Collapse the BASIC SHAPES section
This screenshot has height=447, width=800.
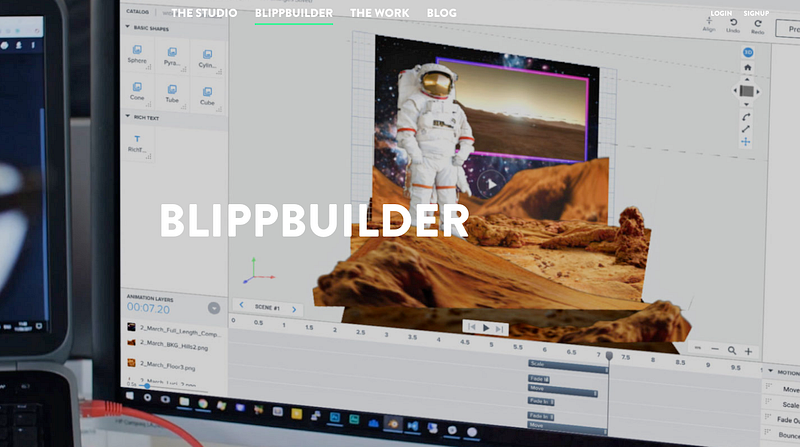tap(128, 27)
